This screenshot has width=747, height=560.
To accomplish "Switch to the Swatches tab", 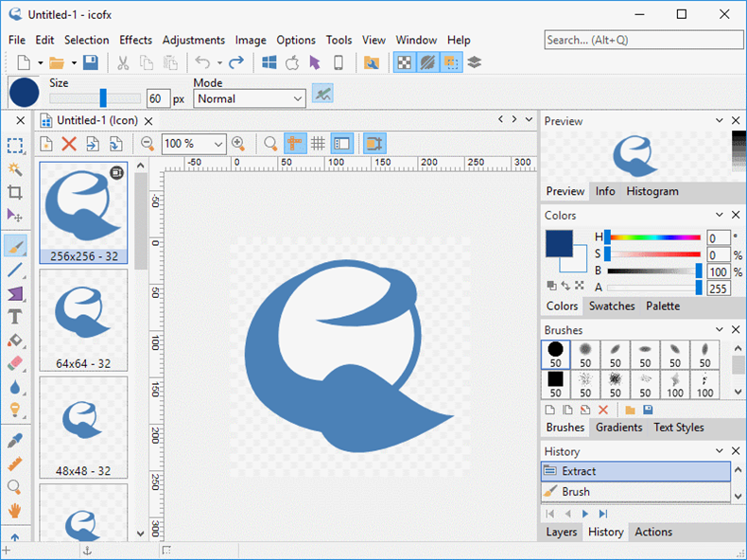I will point(612,306).
